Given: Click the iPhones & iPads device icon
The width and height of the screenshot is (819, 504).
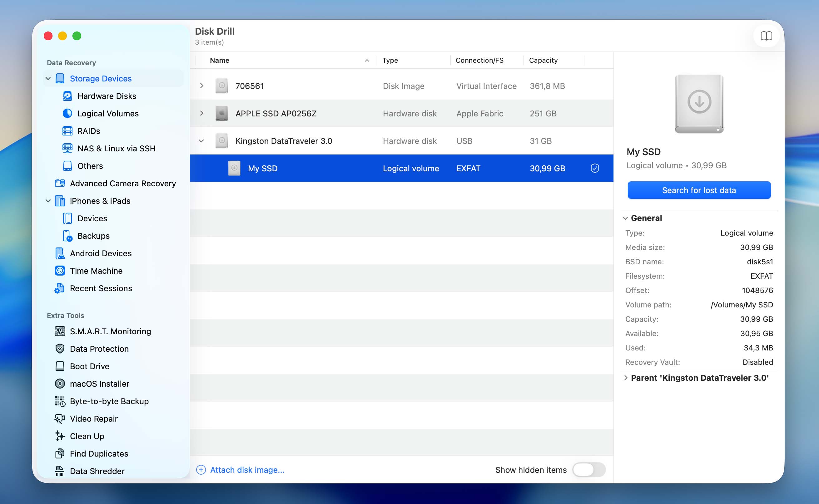Looking at the screenshot, I should point(60,201).
